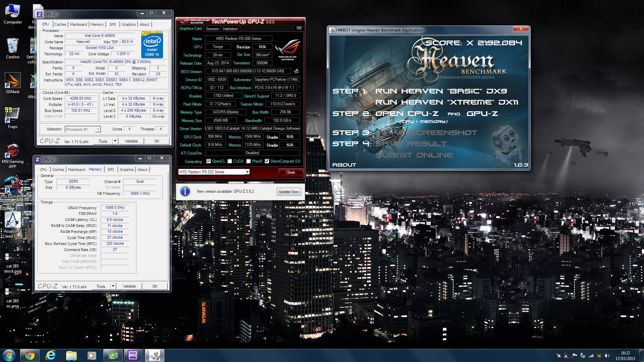
Task: Toggle the OpenCL checkbox in GPU-Z
Action: (x=209, y=161)
